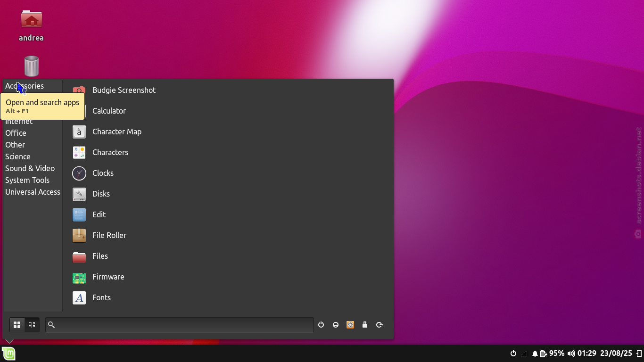The width and height of the screenshot is (644, 362).
Task: Launch the Firmware app
Action: pyautogui.click(x=228, y=277)
